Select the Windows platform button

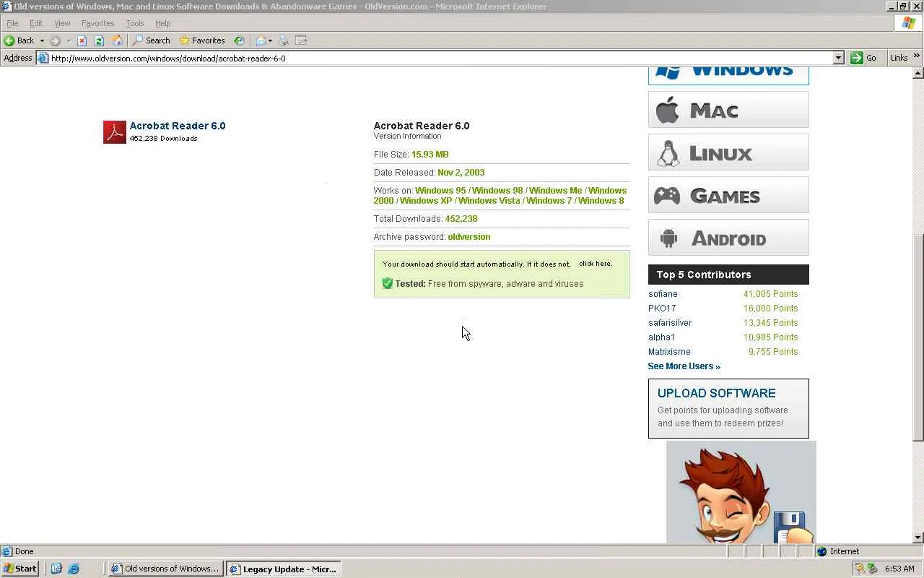[x=728, y=75]
